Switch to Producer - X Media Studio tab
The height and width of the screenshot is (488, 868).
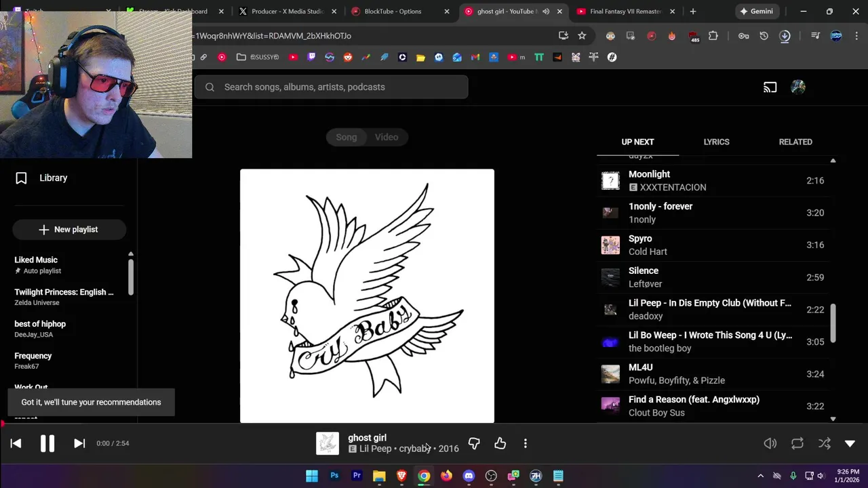coord(288,12)
